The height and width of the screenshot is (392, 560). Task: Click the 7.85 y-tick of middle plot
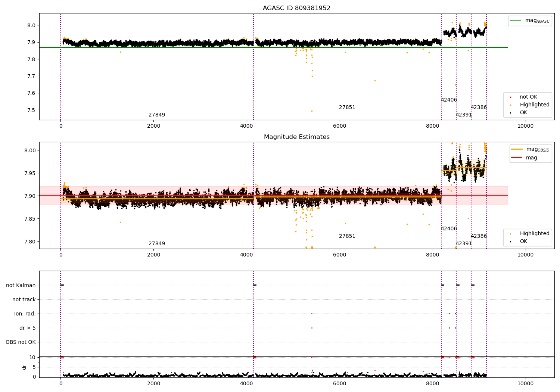[x=29, y=219]
